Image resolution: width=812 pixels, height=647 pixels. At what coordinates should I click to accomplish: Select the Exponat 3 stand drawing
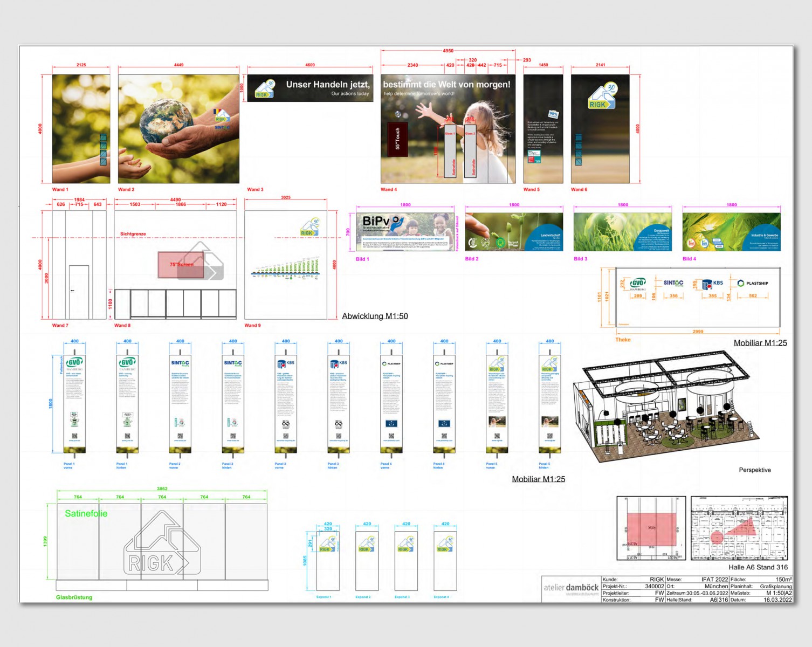pos(406,561)
